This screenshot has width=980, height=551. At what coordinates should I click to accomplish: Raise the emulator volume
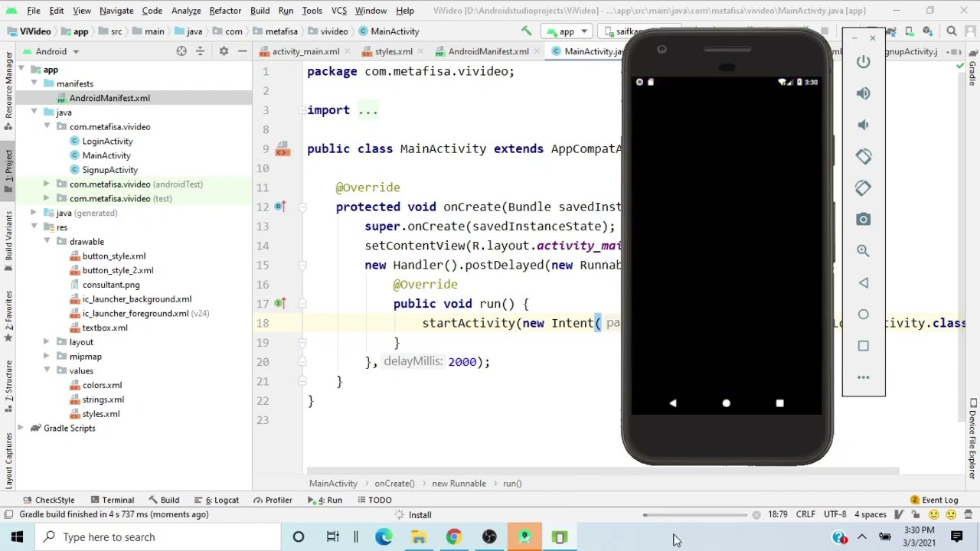pos(863,93)
